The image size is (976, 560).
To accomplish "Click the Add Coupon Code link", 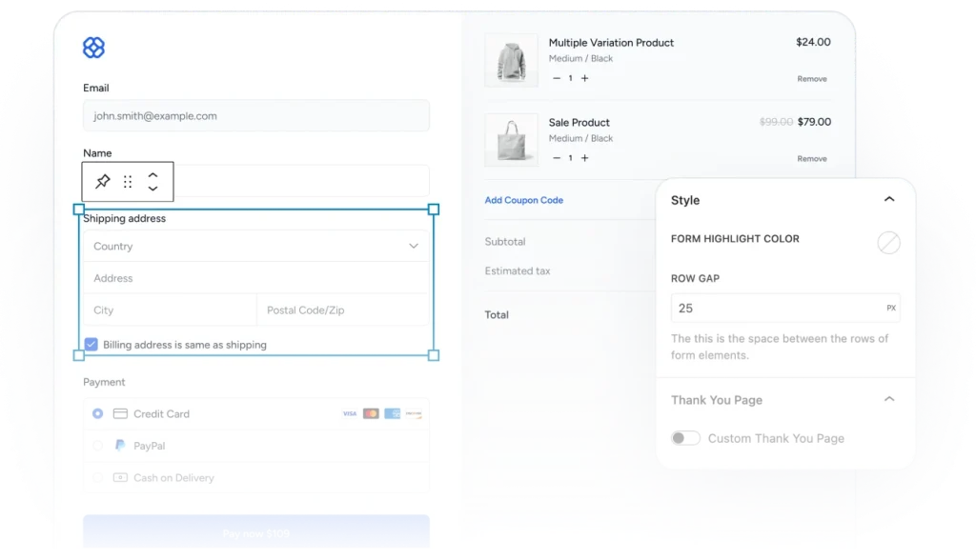I will click(524, 200).
